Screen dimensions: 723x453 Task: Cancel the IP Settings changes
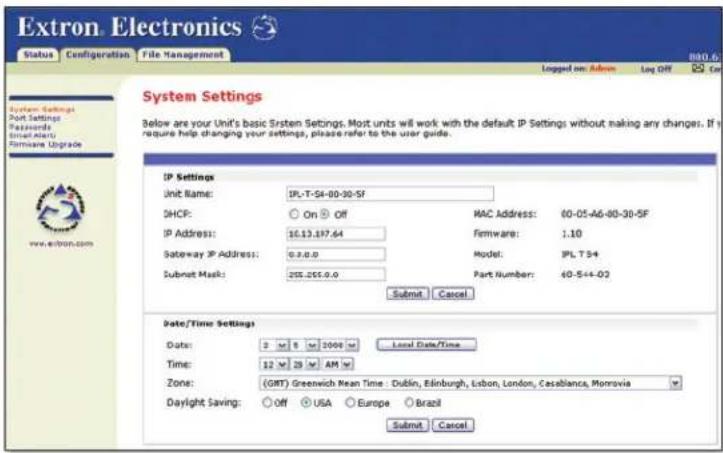(x=453, y=294)
